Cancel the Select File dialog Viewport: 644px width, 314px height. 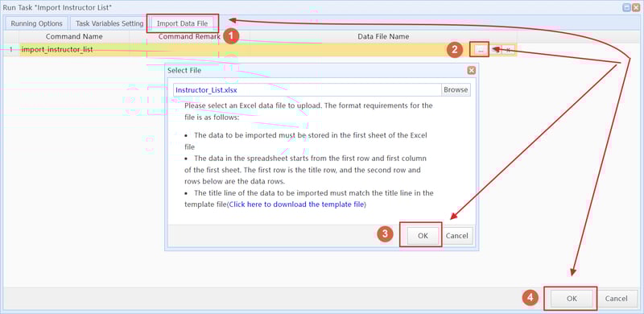tap(456, 235)
